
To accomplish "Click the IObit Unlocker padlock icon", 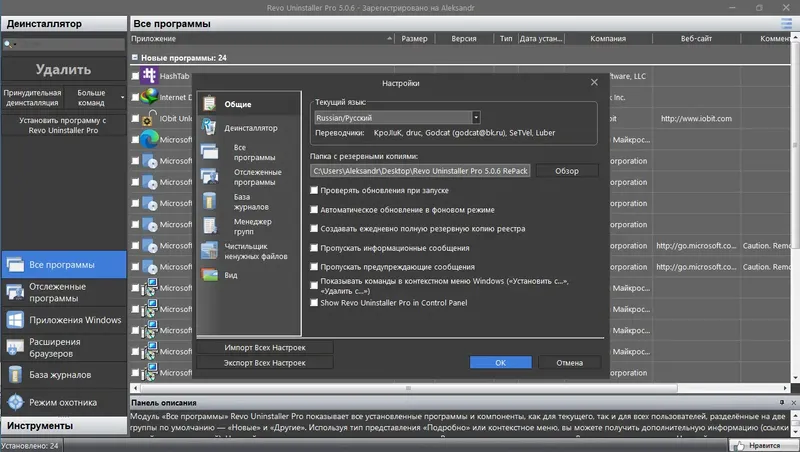I will (148, 118).
